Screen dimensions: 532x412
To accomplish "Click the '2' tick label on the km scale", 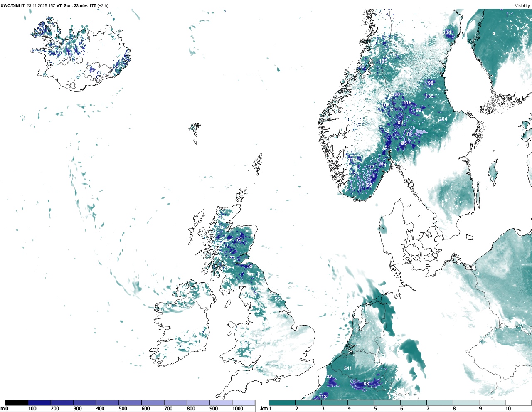I will (x=297, y=409).
